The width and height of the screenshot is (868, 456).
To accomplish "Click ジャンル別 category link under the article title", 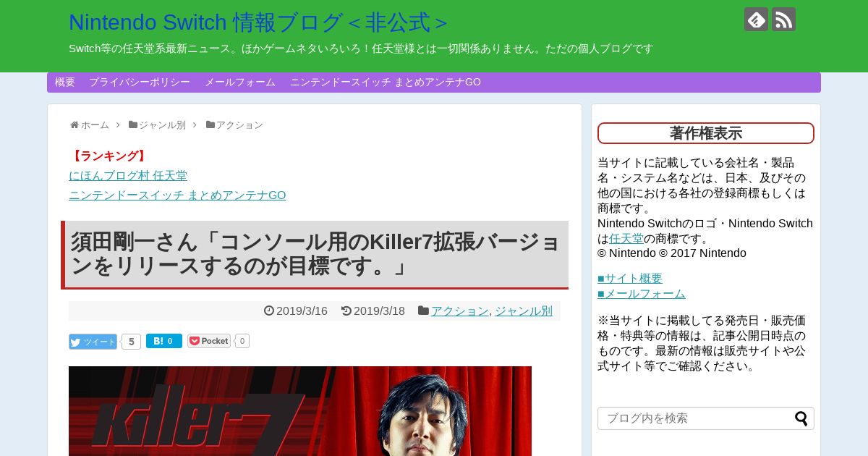I will click(524, 311).
